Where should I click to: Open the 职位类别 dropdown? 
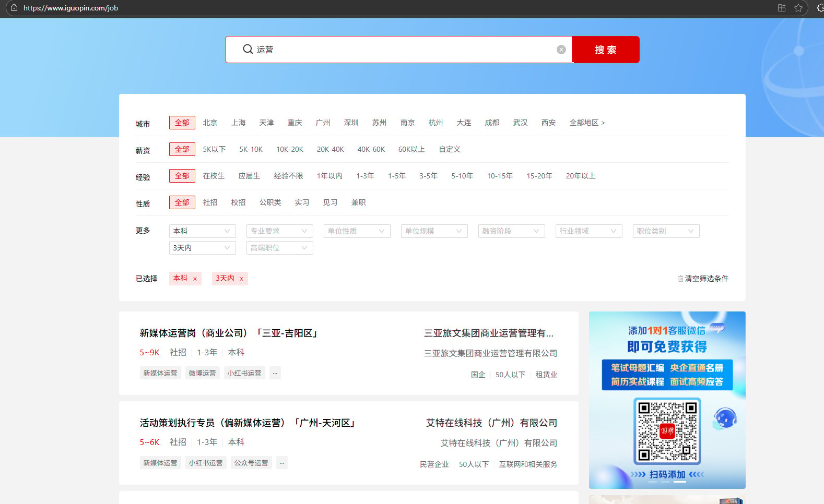[x=666, y=231]
